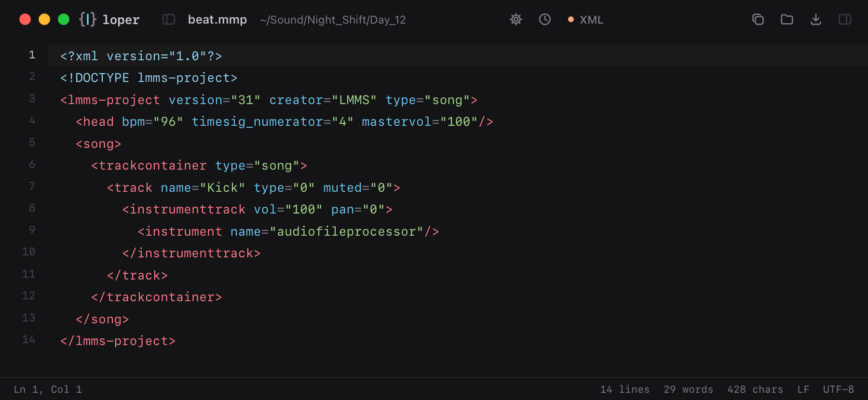Image resolution: width=868 pixels, height=400 pixels.
Task: Click the LF line ending indicator
Action: point(803,389)
